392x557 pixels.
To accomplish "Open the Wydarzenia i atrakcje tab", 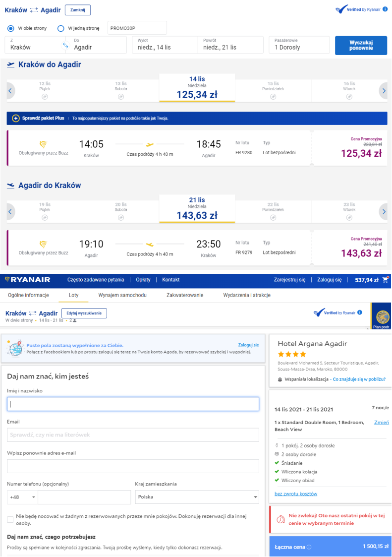I will pos(247,295).
